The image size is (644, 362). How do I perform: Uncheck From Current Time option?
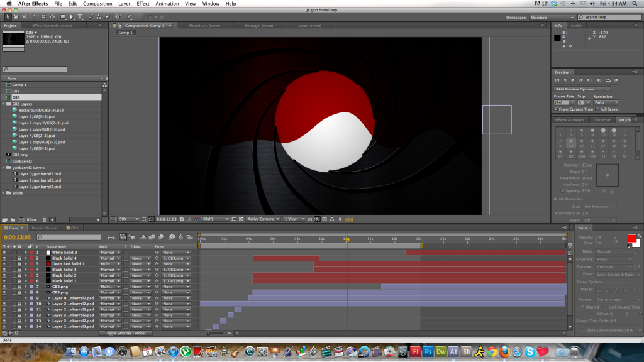557,109
